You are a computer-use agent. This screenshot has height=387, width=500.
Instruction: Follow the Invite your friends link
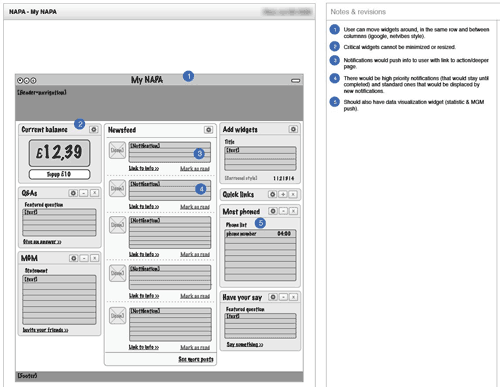coord(45,330)
